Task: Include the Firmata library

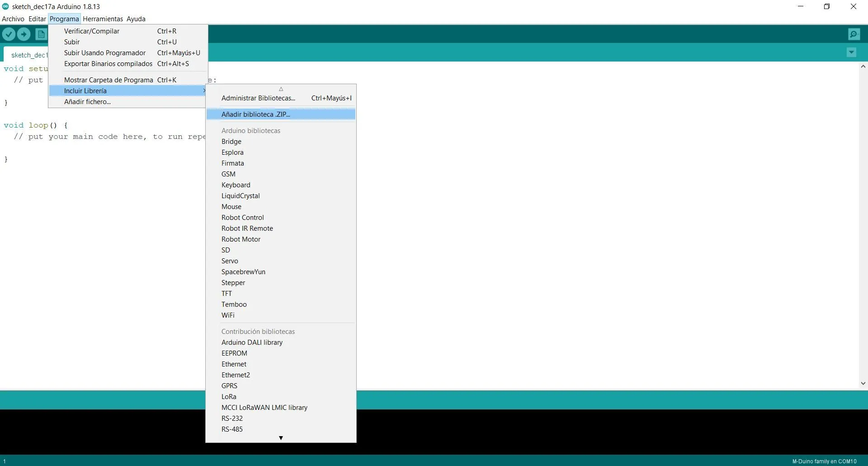Action: pos(281,163)
